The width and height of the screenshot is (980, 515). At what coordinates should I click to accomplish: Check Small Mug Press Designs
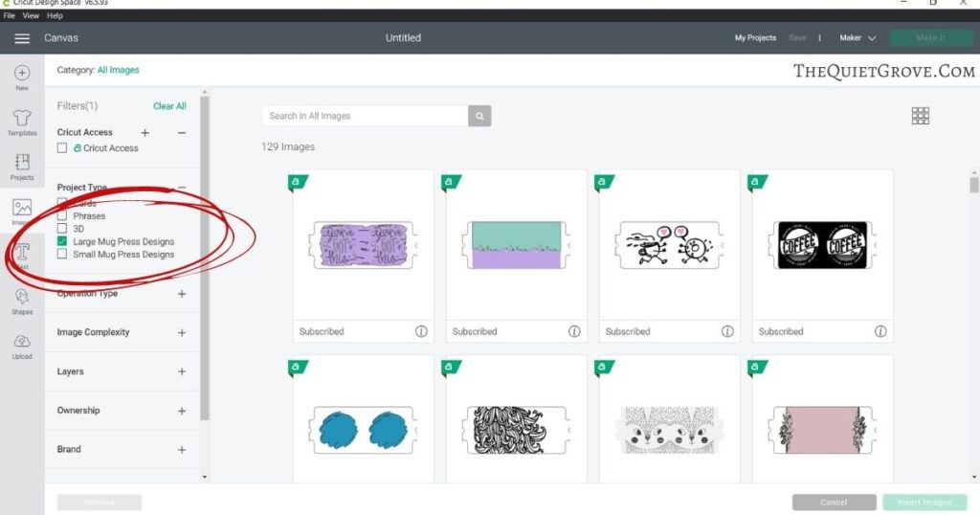(62, 254)
